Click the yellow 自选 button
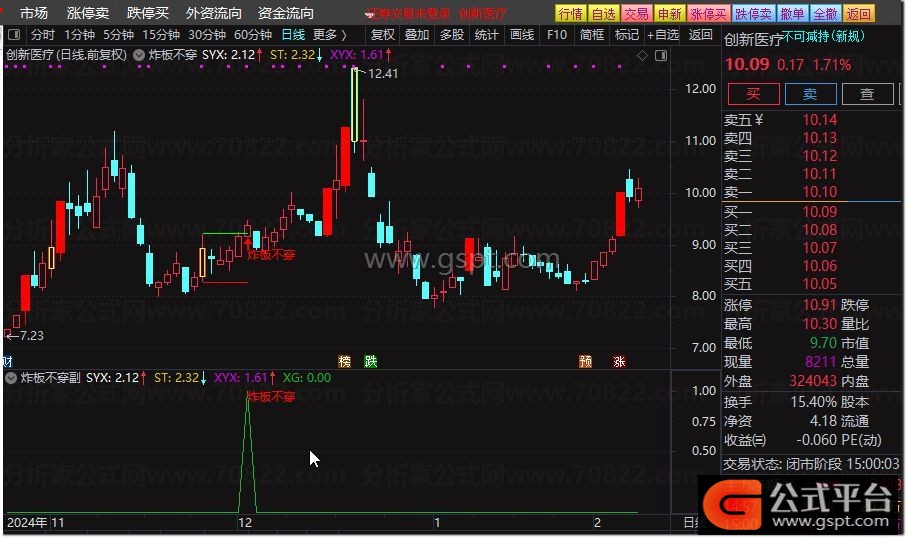 coord(603,13)
